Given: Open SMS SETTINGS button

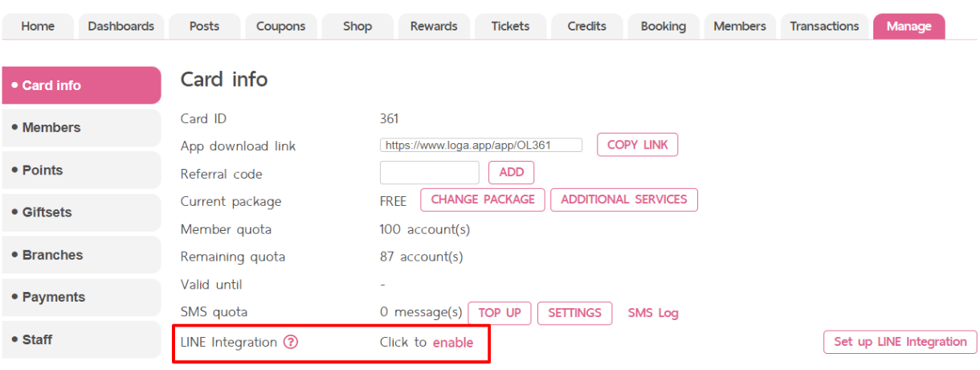Looking at the screenshot, I should [574, 313].
